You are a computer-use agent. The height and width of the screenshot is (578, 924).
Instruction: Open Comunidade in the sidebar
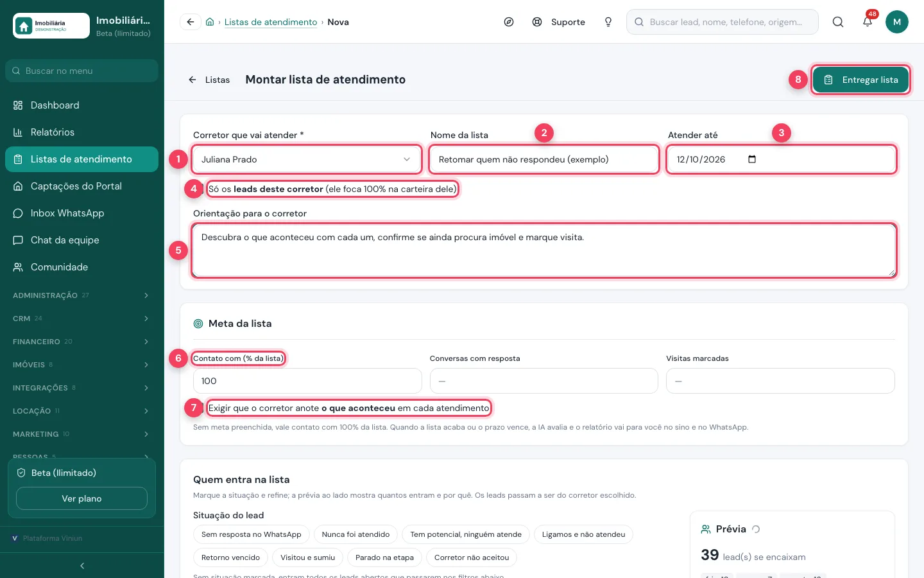81,267
